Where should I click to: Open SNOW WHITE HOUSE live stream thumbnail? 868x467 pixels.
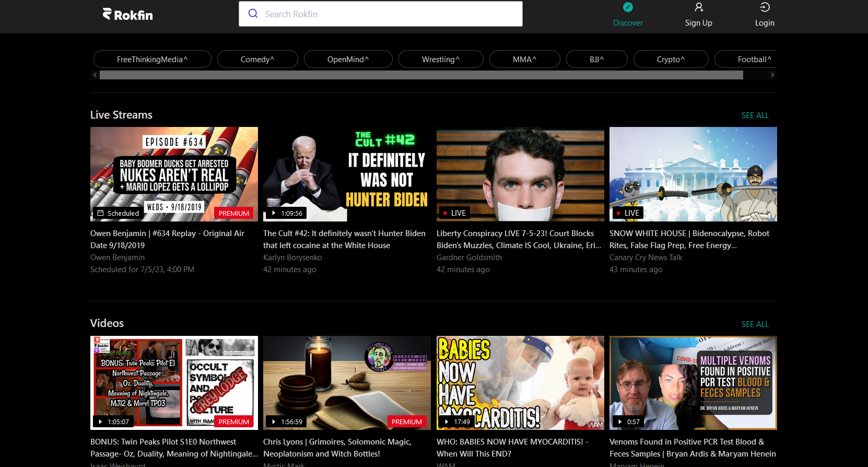point(693,174)
